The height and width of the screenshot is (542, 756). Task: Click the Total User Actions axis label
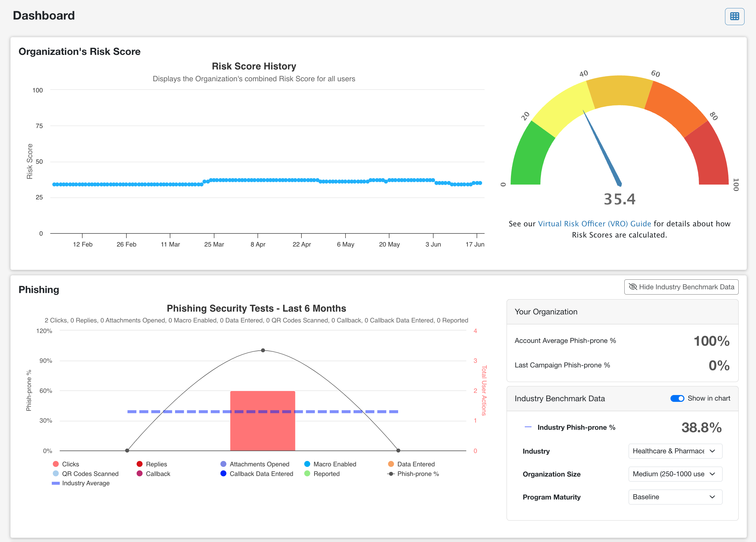(484, 391)
